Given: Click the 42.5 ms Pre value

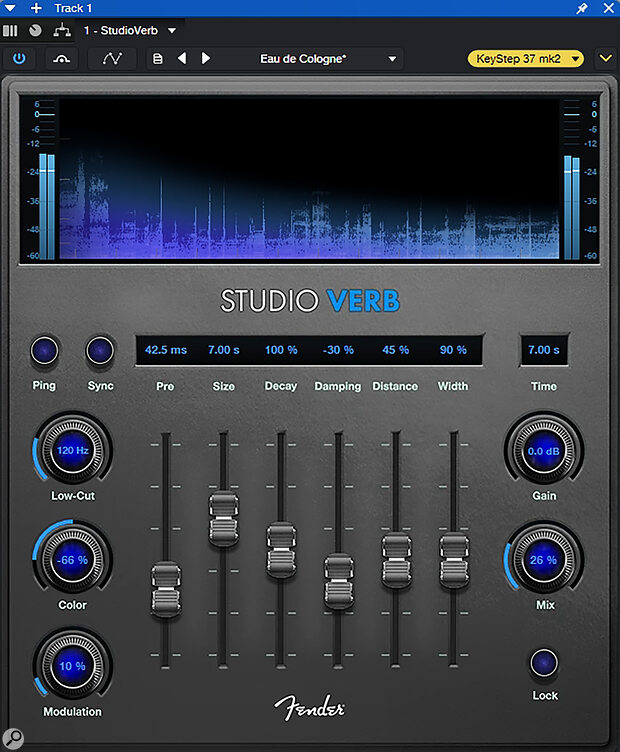Looking at the screenshot, I should [166, 350].
